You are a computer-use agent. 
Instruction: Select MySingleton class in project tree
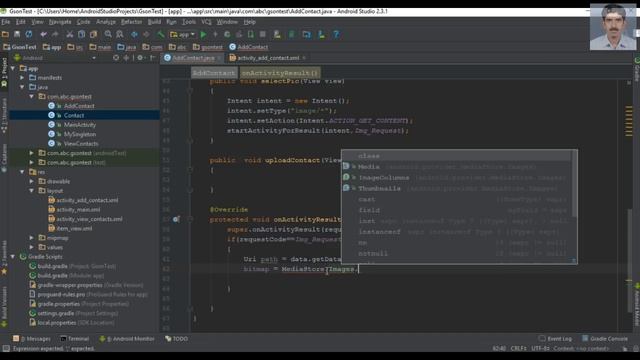(x=80, y=134)
